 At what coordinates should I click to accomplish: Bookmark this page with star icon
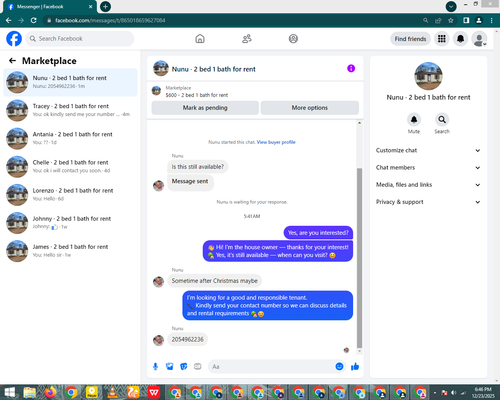[451, 20]
